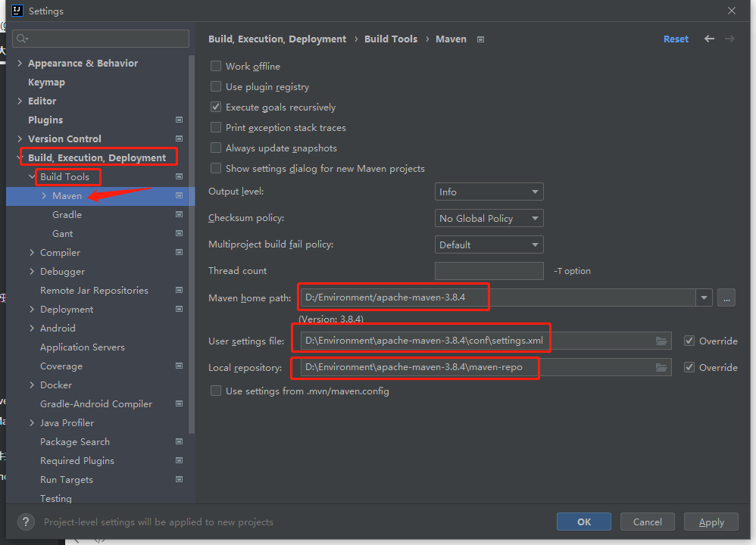The width and height of the screenshot is (756, 545).
Task: Click the icon beside the Maven breadcrumb title
Action: click(480, 39)
